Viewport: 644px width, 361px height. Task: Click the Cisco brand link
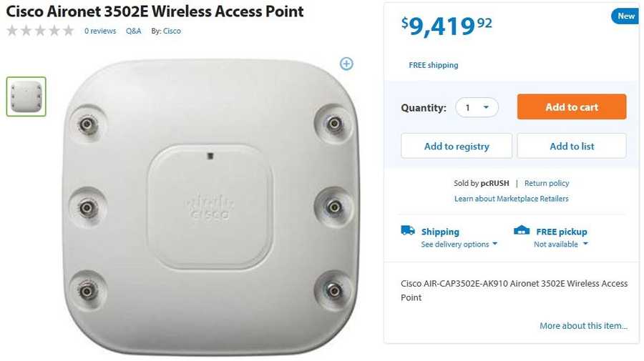click(x=172, y=31)
